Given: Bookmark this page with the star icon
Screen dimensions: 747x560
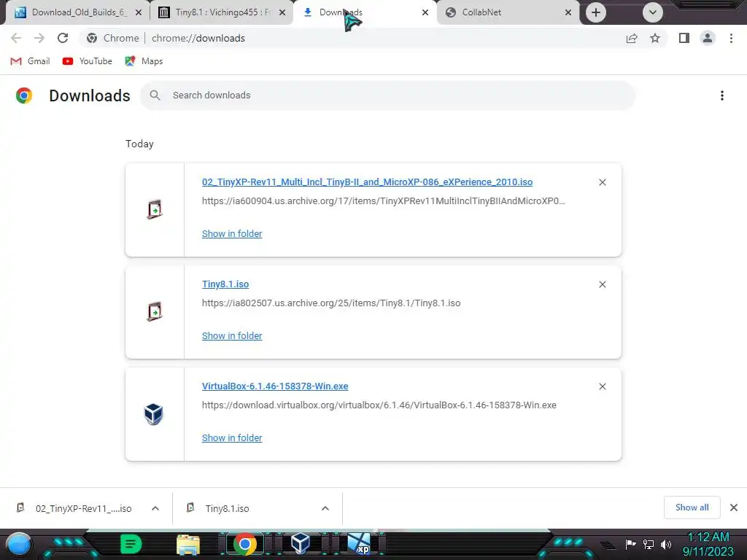Looking at the screenshot, I should pos(655,38).
